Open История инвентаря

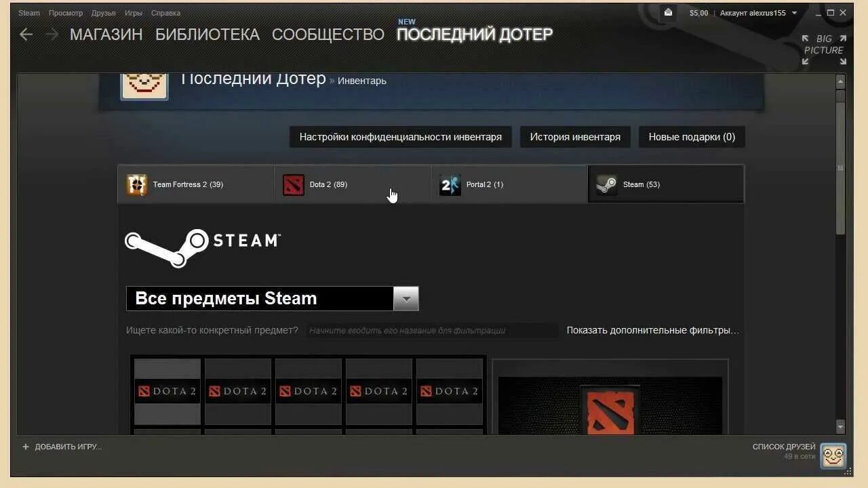point(575,137)
